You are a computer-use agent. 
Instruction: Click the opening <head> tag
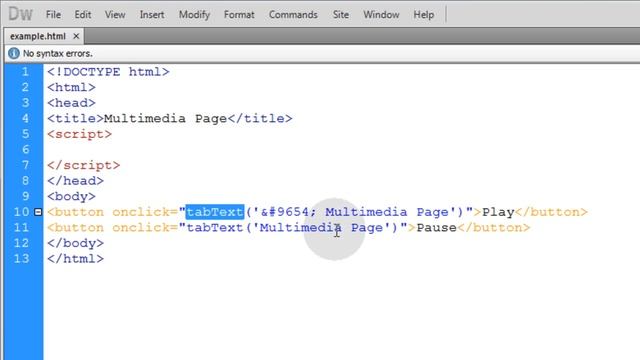71,103
